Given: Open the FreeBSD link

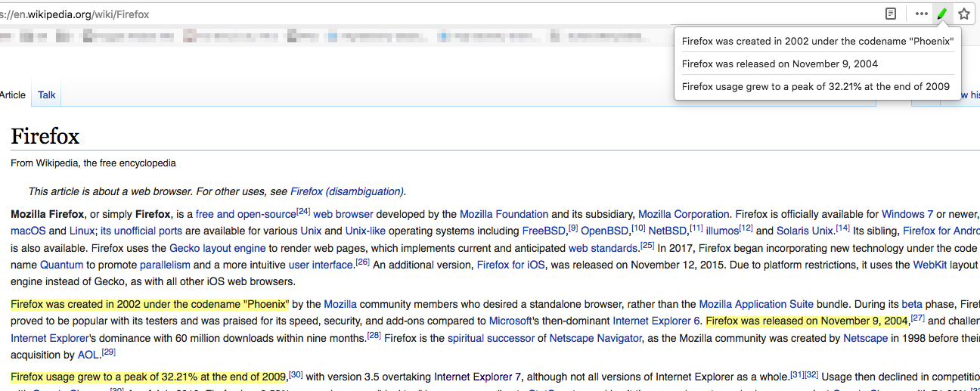Looking at the screenshot, I should click(x=544, y=231).
